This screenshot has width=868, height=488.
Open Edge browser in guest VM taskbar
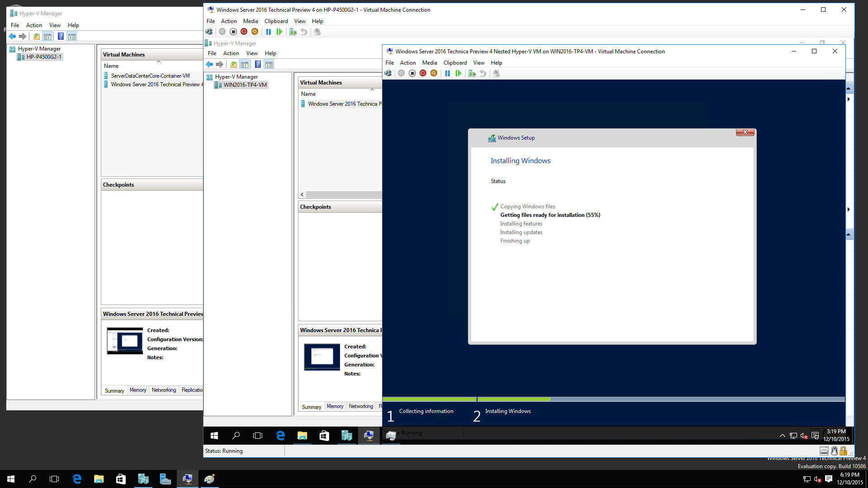(x=280, y=436)
